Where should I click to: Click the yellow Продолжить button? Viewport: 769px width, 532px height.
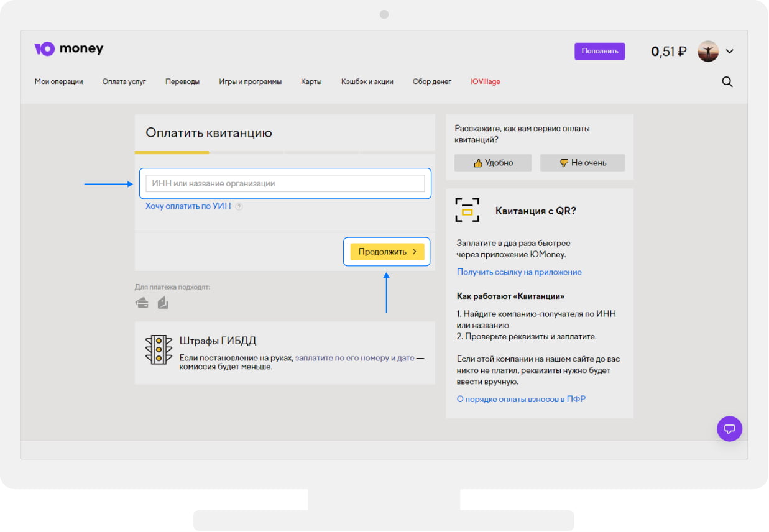[387, 252]
